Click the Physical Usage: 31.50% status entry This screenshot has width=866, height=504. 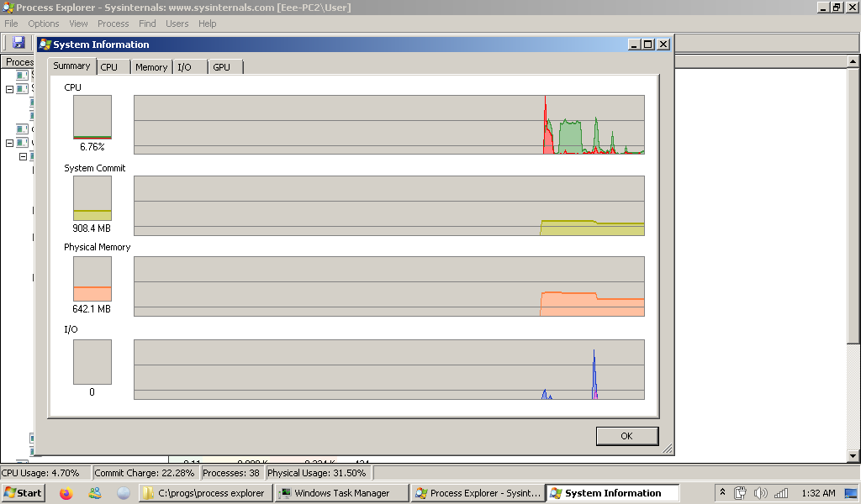click(317, 473)
